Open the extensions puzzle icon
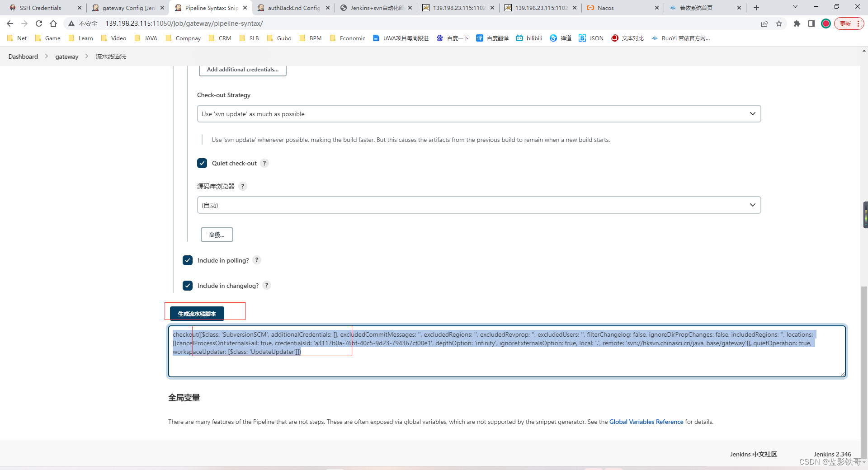Screen dimensions: 868x470 pos(797,23)
